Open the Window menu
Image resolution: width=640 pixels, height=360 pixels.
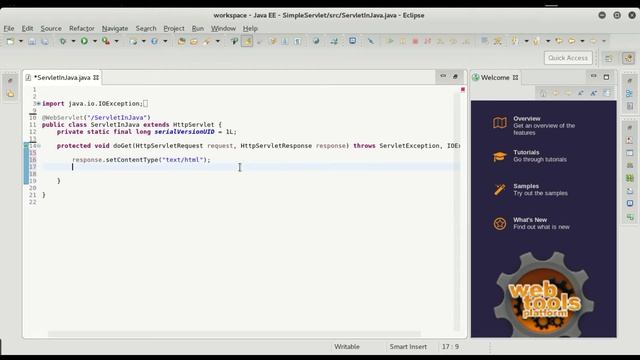tap(223, 29)
